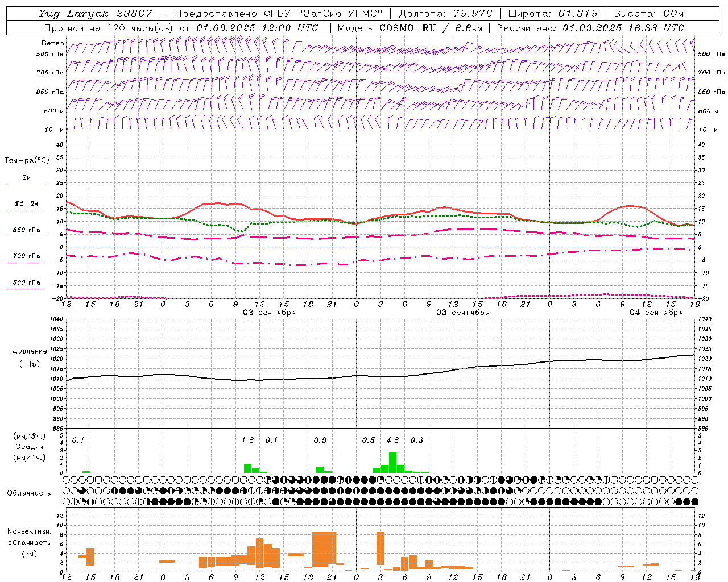
Task: Click the 'Высота: 60м' elevation text
Action: click(649, 14)
